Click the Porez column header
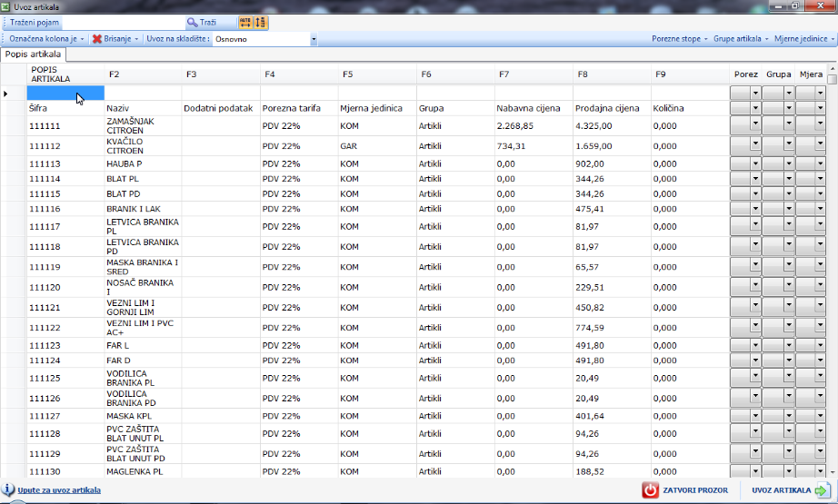This screenshot has height=504, width=838. point(745,74)
